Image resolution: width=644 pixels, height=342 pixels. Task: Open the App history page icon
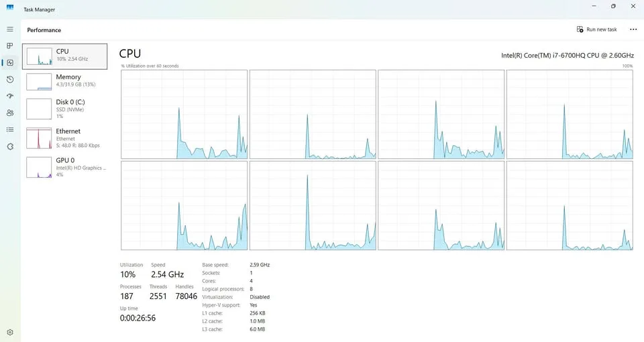coord(10,80)
